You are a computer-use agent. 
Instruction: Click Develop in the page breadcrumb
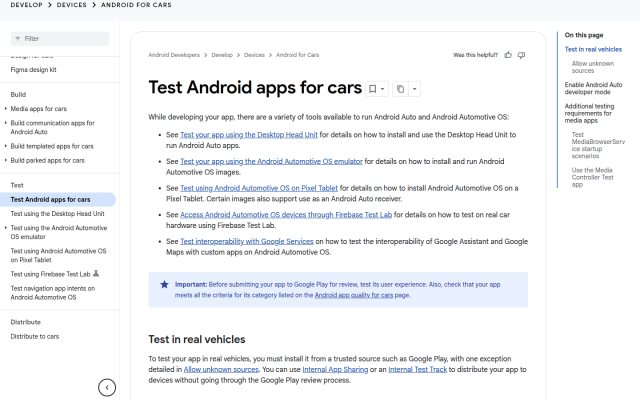click(222, 55)
